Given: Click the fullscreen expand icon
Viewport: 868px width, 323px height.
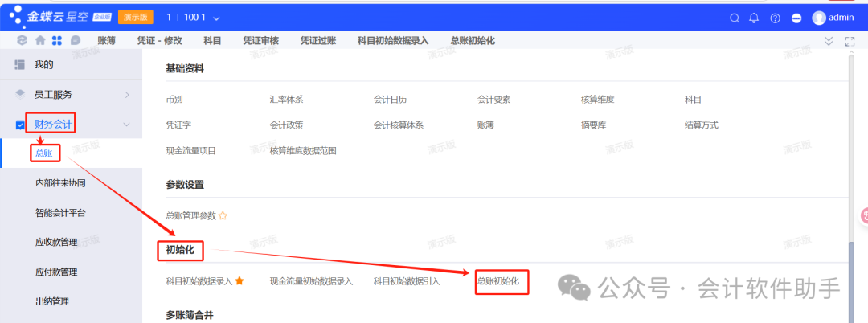Looking at the screenshot, I should 850,40.
